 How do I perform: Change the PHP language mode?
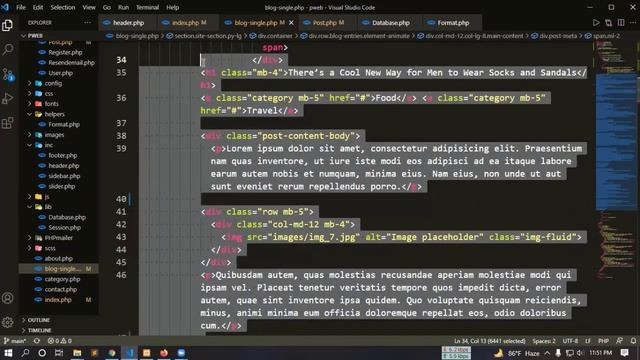[603, 341]
